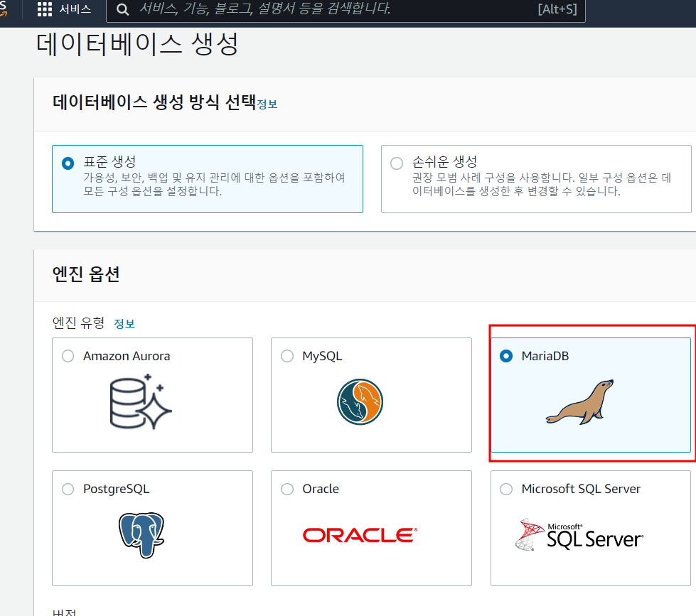Screen dimensions: 696x616
Task: Click the MariaDB seal logo
Action: 579,402
